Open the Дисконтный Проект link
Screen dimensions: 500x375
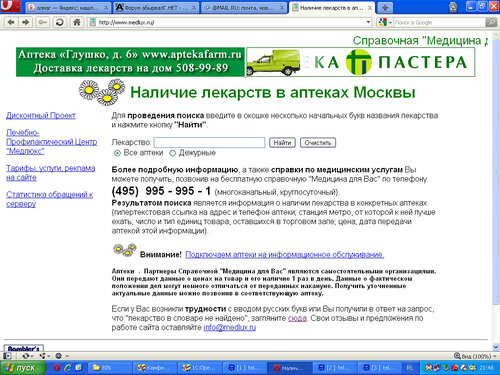41,115
